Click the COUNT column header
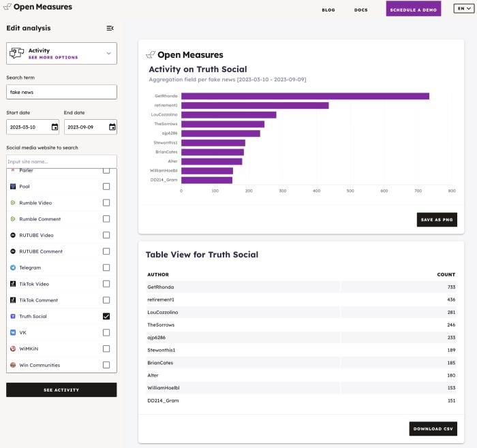Image resolution: width=477 pixels, height=448 pixels. pos(446,274)
